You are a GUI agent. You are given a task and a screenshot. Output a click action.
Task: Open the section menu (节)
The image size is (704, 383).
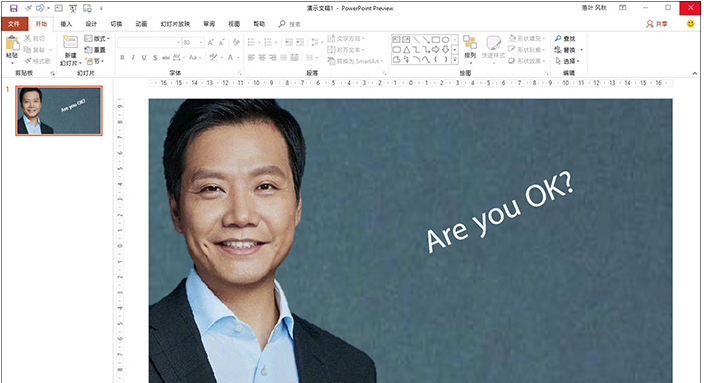tap(95, 61)
